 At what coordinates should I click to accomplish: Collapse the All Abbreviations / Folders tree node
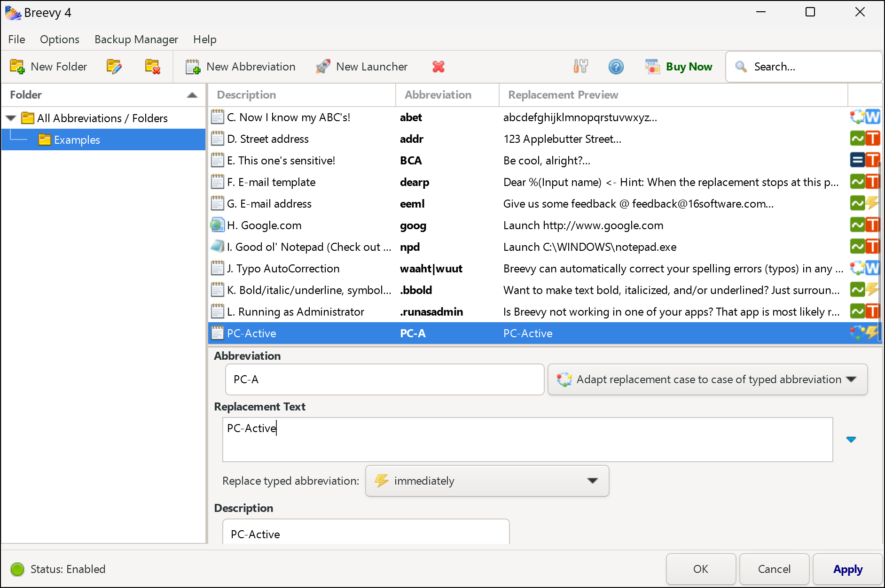(11, 118)
